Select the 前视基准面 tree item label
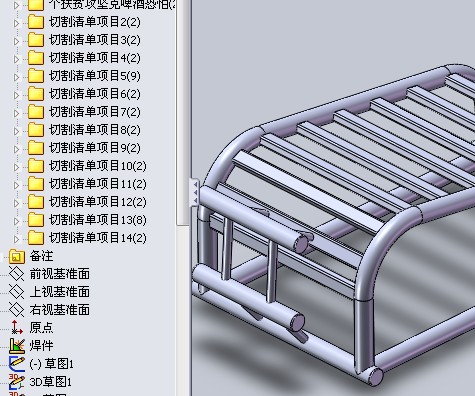 pyautogui.click(x=60, y=274)
